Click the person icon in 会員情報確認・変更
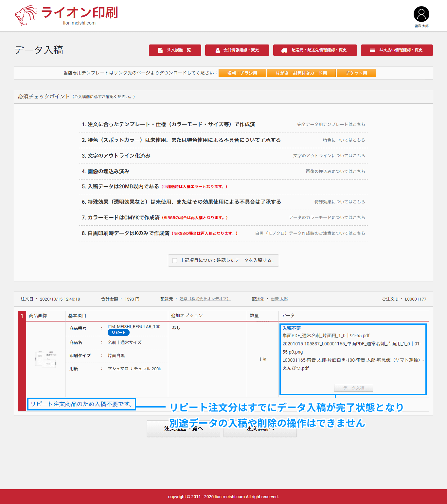 coord(218,50)
